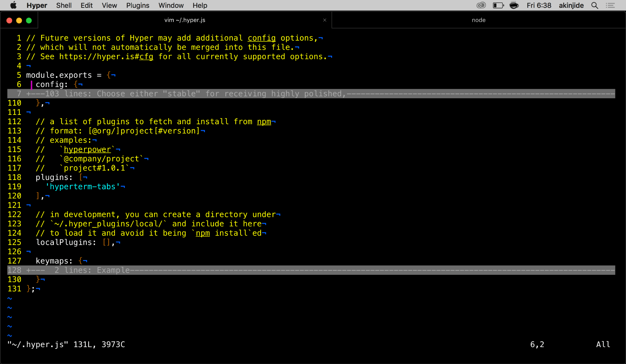
Task: Click the battery status icon
Action: (498, 5)
